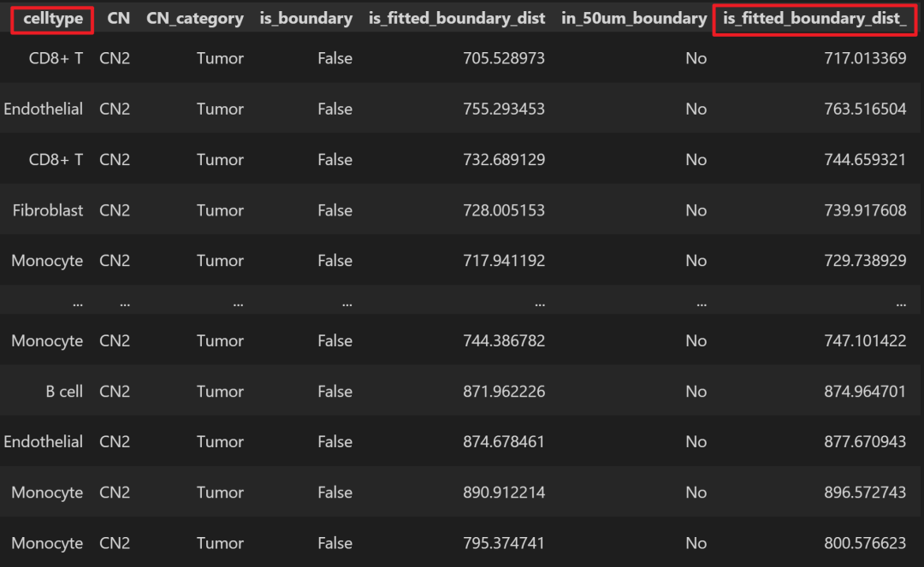The width and height of the screenshot is (924, 567).
Task: Select the value 705.528973
Action: click(504, 58)
